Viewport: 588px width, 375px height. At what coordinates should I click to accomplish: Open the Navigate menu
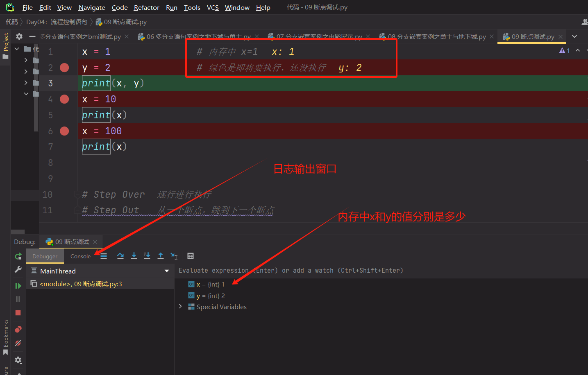tap(92, 7)
